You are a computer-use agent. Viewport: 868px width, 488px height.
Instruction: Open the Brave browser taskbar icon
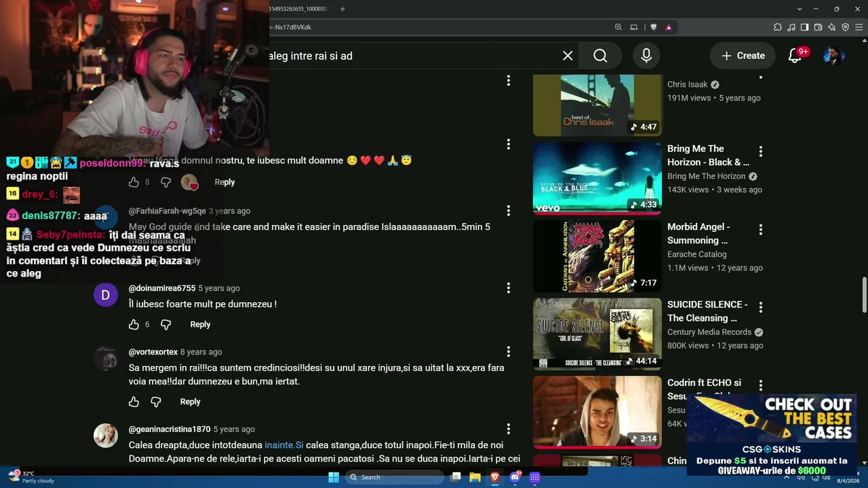pyautogui.click(x=495, y=477)
